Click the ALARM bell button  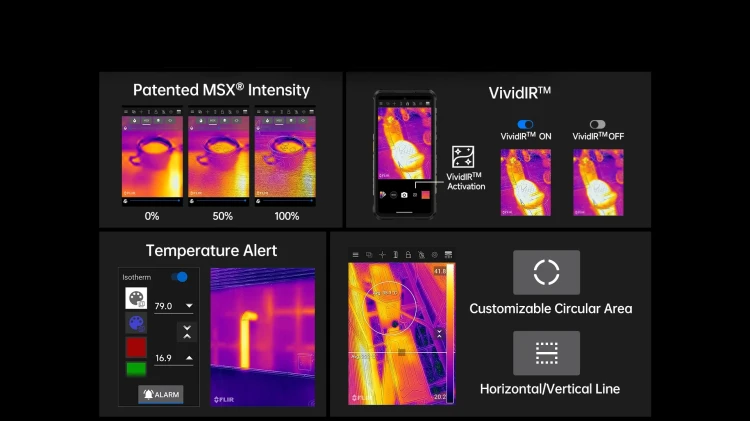pos(161,394)
